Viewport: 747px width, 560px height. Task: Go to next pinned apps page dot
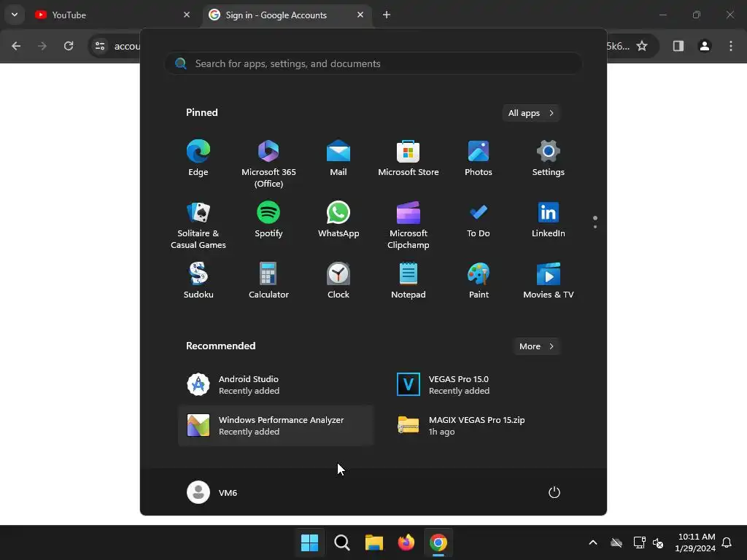point(595,227)
